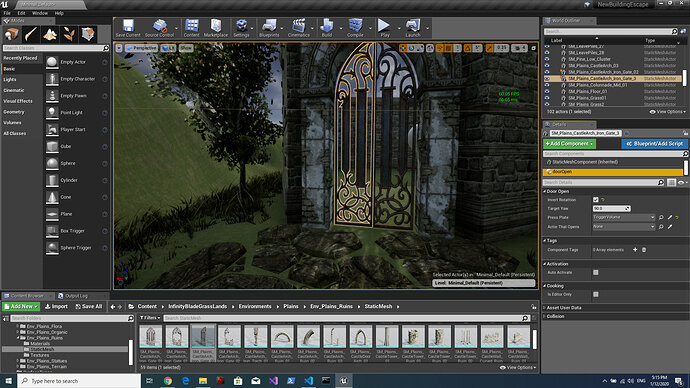Click the Box Trigger icon

52,231
